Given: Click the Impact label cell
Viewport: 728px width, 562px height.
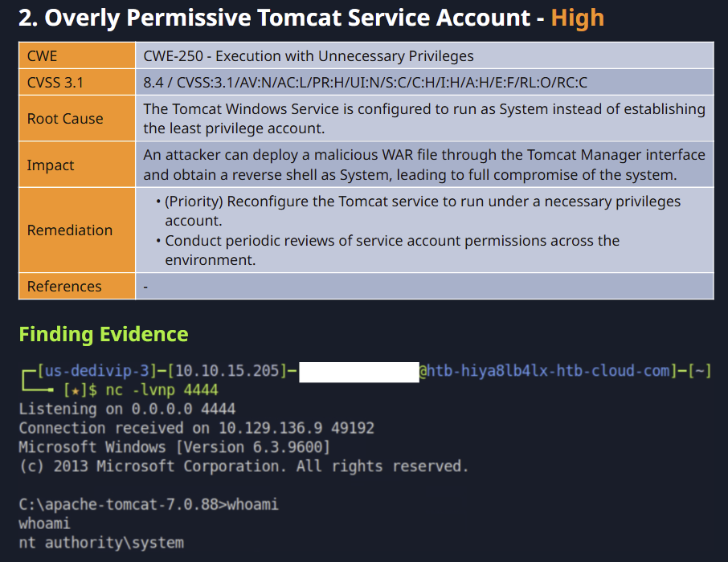Looking at the screenshot, I should pos(77,165).
